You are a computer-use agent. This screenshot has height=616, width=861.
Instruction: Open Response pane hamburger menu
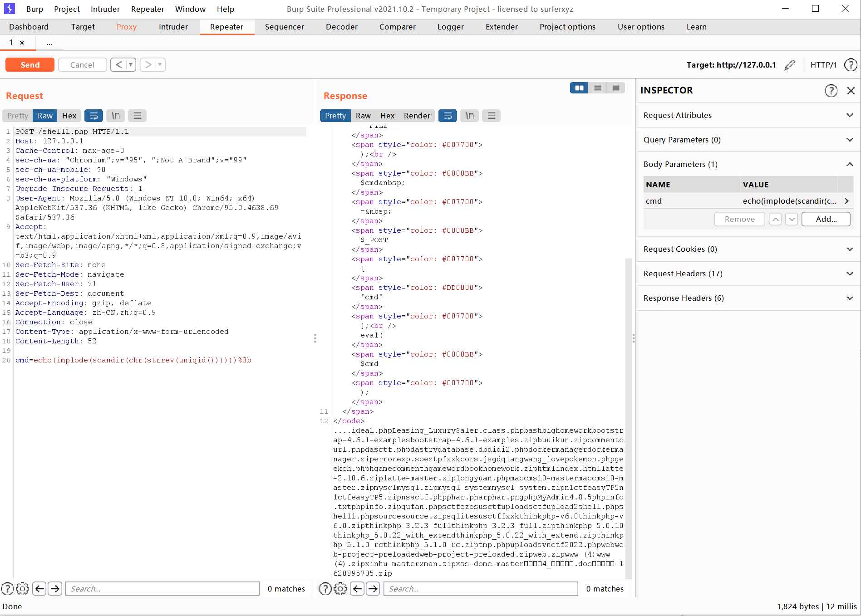[x=492, y=116]
